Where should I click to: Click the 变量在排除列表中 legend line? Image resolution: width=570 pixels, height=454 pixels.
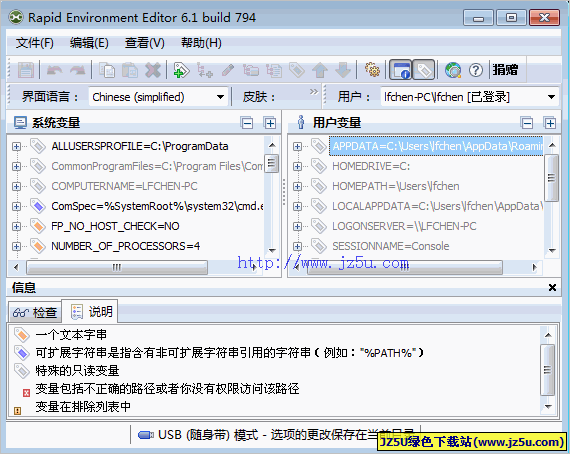tap(83, 406)
